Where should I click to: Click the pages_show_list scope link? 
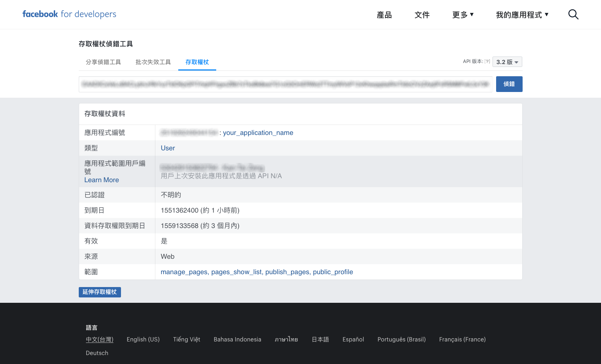tap(237, 272)
